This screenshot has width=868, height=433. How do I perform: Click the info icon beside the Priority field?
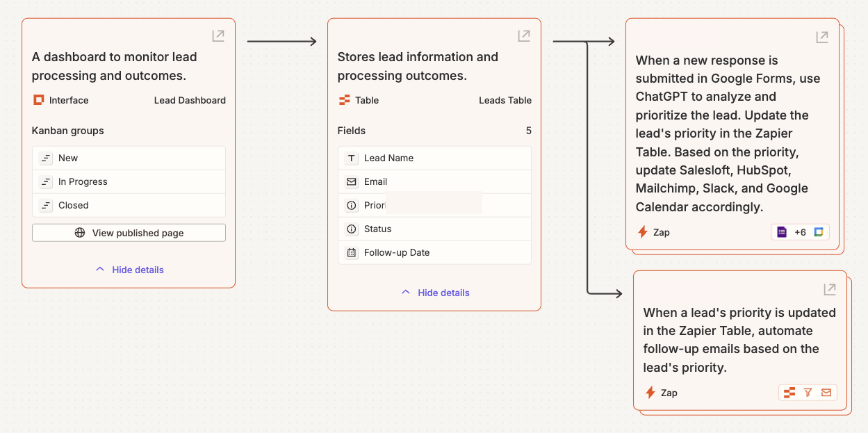point(351,205)
